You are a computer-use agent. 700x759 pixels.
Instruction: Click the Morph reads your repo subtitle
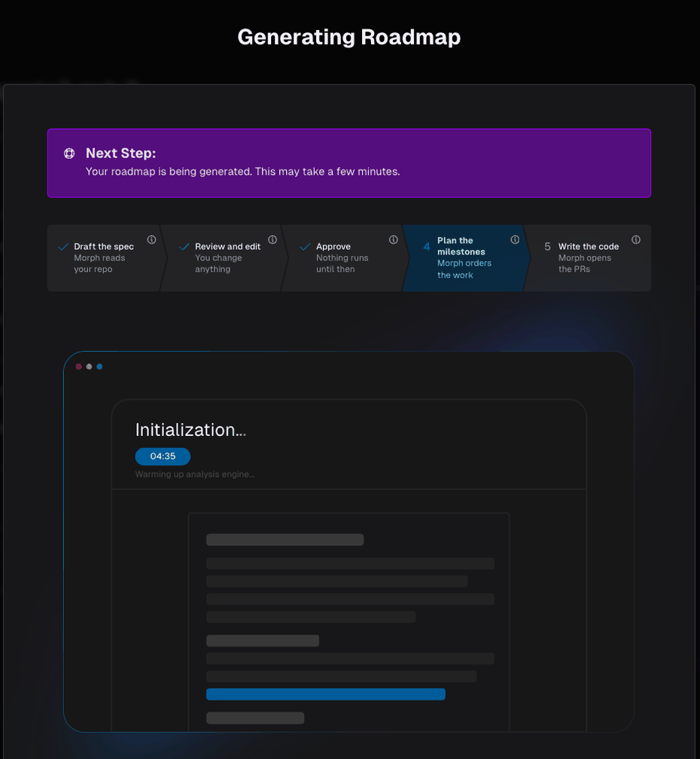[x=99, y=264]
